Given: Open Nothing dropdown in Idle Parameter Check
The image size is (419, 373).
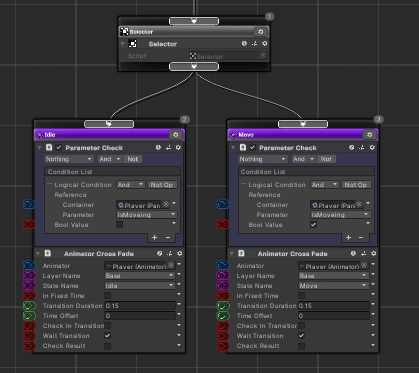Looking at the screenshot, I should pyautogui.click(x=69, y=159).
